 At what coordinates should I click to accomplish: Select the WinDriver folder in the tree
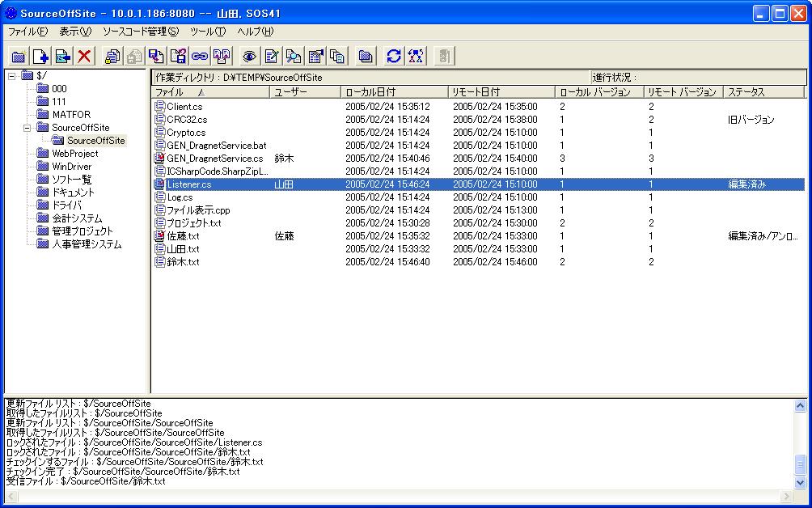71,166
